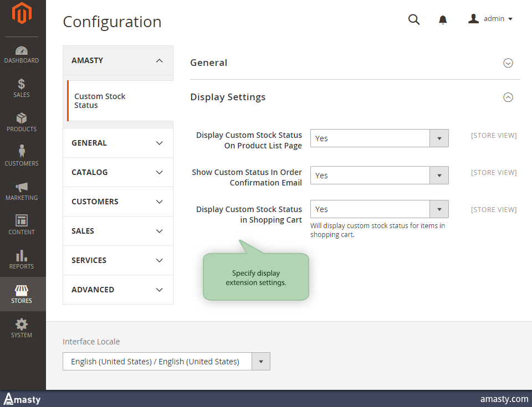Open the Marketing megaphone icon

point(22,191)
